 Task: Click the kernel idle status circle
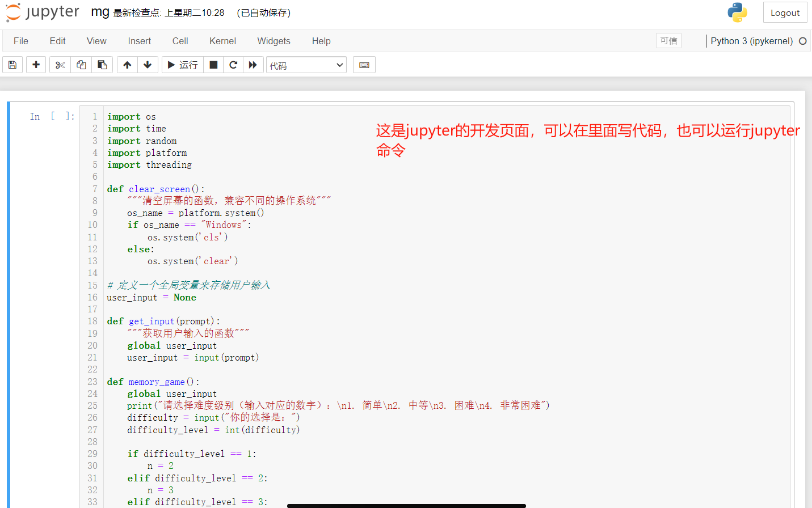pos(802,41)
